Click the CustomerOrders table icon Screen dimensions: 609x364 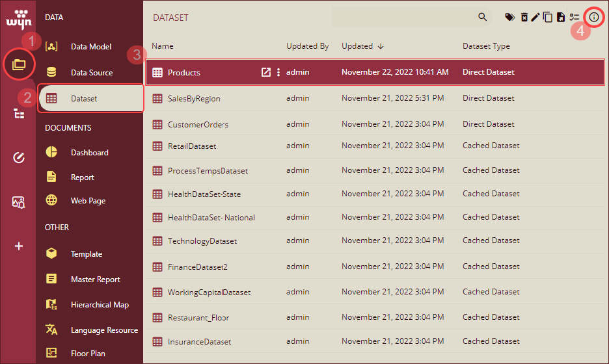click(x=157, y=125)
